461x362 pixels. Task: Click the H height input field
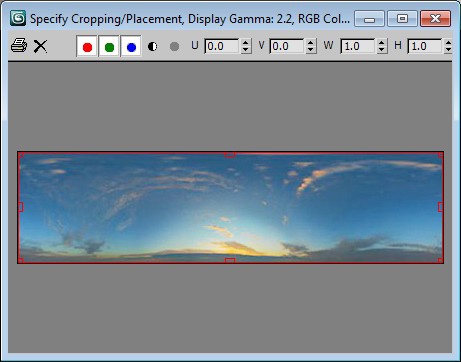click(x=425, y=46)
